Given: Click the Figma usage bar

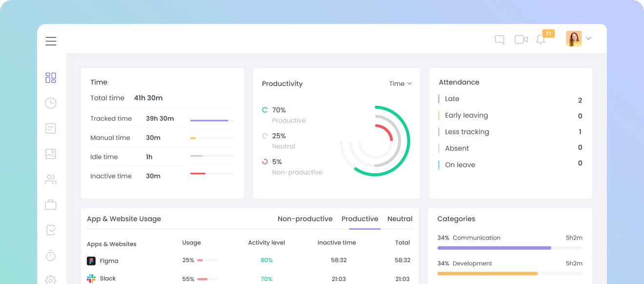Looking at the screenshot, I should tap(207, 261).
